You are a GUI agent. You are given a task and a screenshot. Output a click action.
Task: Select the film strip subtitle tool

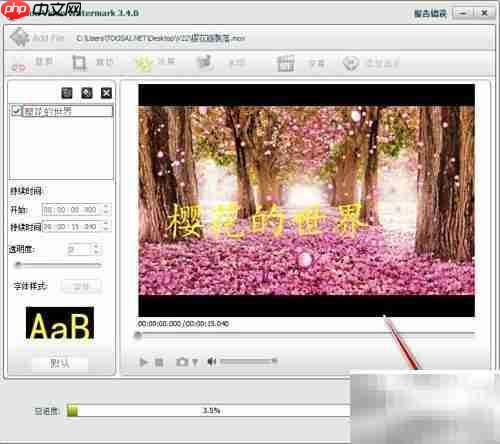coord(286,63)
